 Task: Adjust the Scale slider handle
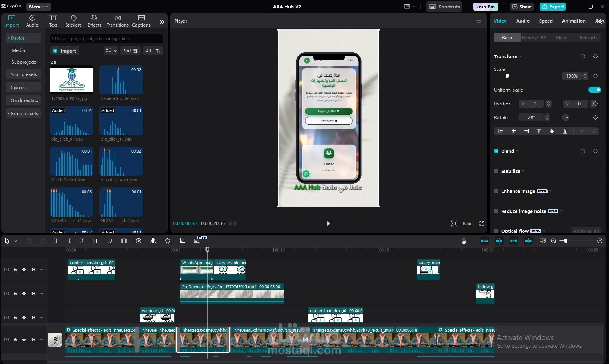pos(507,76)
